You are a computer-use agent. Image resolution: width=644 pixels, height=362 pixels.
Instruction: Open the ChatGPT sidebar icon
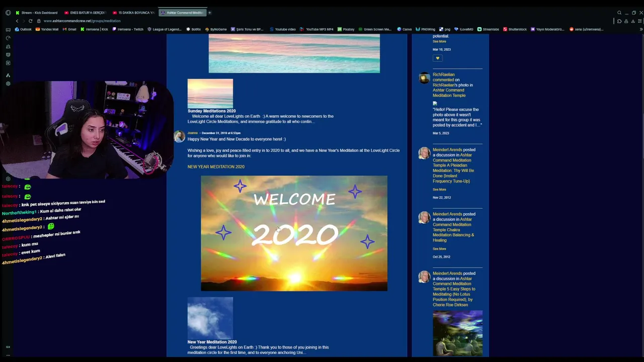(8, 83)
